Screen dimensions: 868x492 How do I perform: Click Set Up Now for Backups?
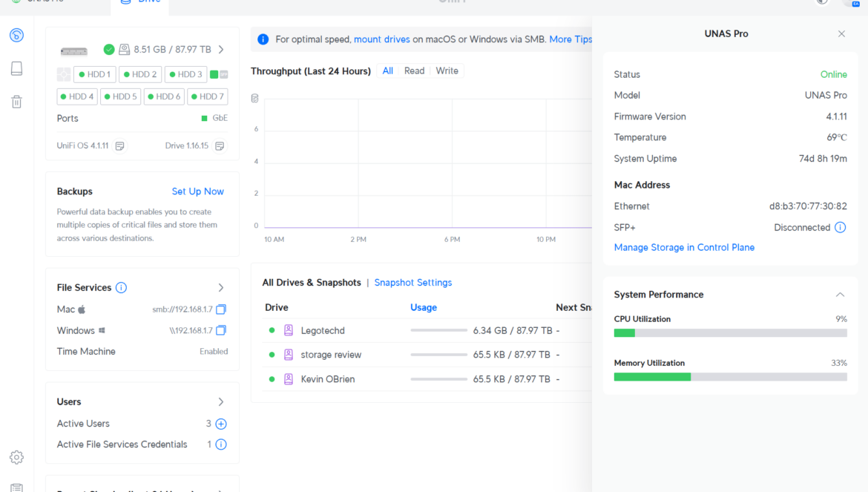pyautogui.click(x=197, y=191)
